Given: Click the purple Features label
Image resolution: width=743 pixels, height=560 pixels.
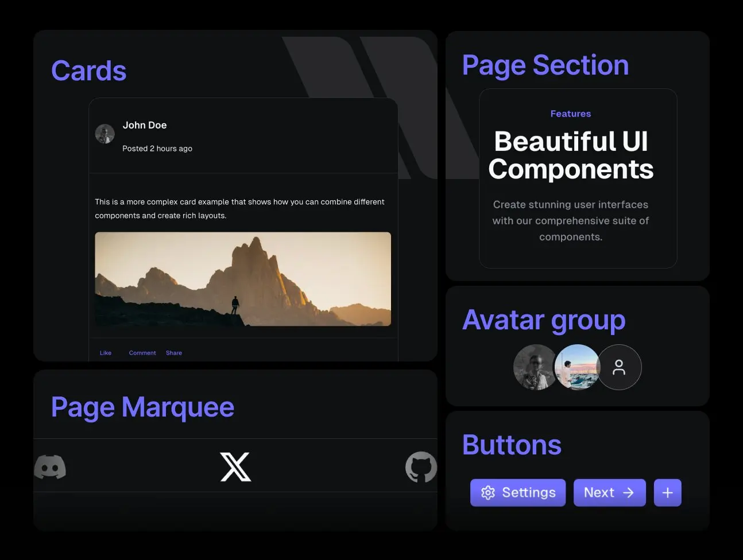Looking at the screenshot, I should click(570, 114).
